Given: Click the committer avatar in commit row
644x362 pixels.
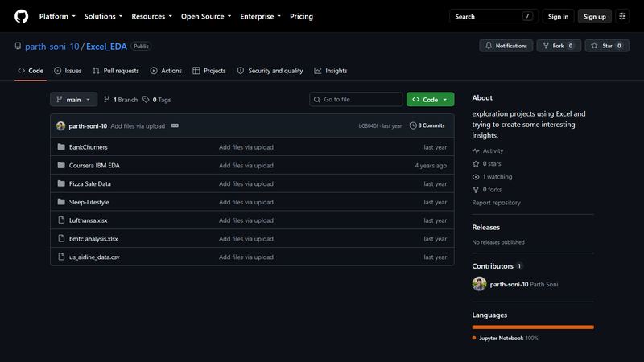Looking at the screenshot, I should click(x=61, y=126).
